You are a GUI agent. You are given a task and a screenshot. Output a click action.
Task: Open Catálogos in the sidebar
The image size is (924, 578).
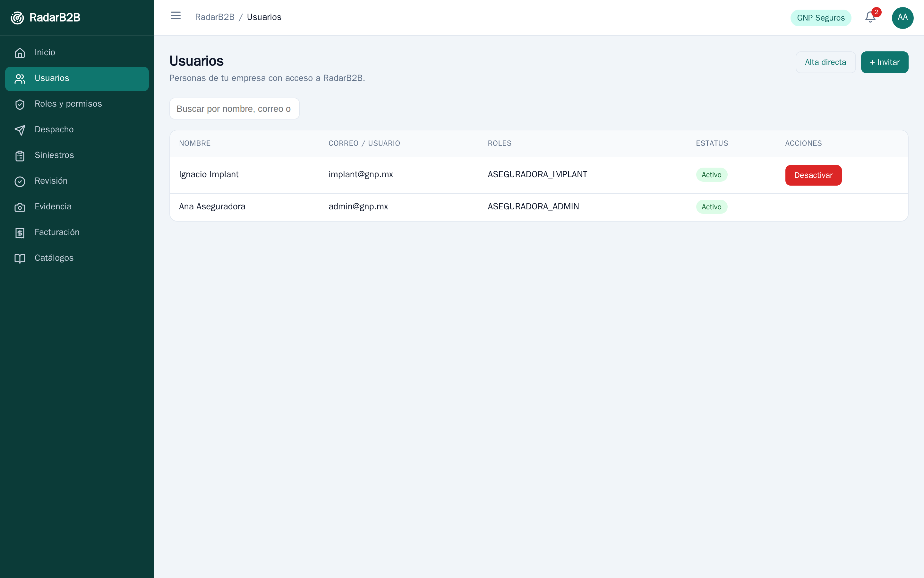(77, 258)
